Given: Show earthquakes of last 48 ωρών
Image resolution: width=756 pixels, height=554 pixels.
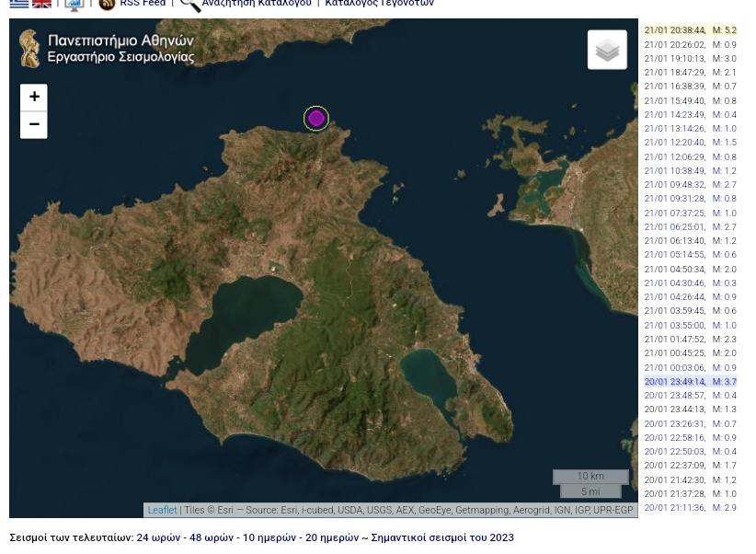Looking at the screenshot, I should tap(212, 537).
